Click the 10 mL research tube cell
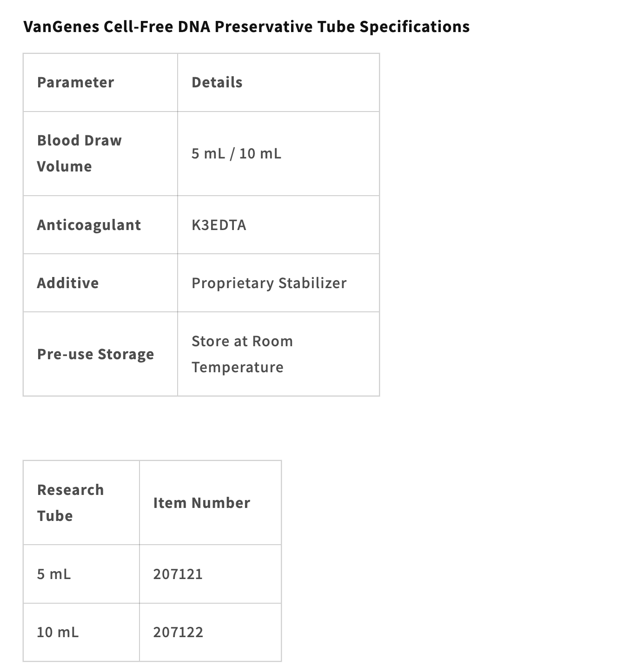624x672 pixels. coord(58,632)
